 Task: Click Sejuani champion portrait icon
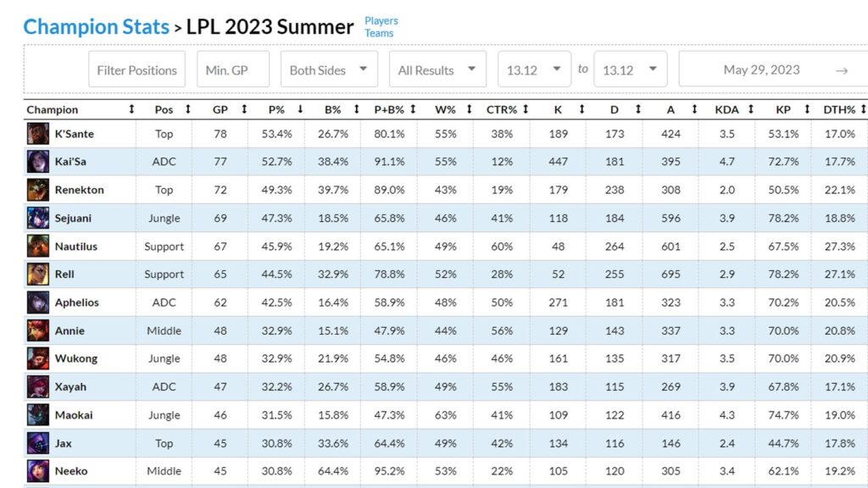(x=37, y=218)
